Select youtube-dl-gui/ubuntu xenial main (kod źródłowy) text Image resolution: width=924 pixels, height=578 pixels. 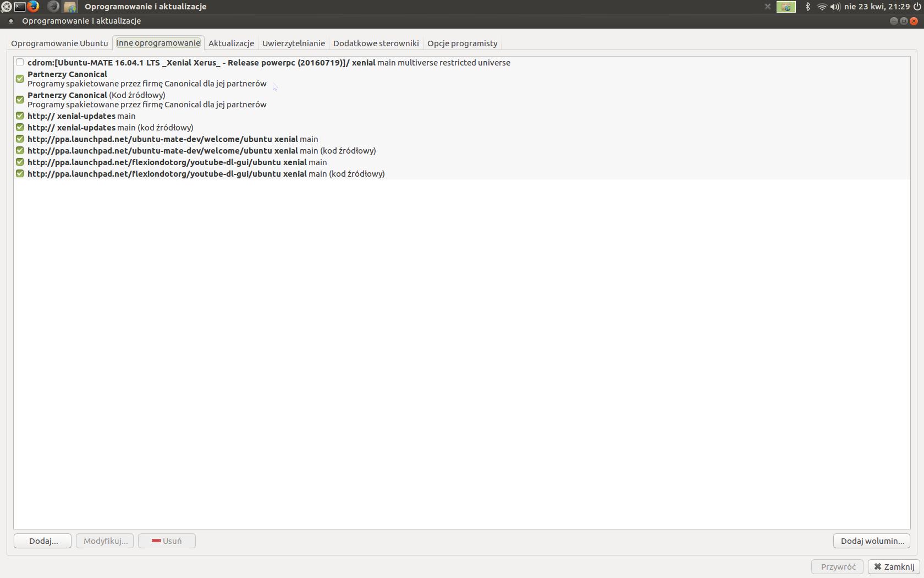click(x=206, y=174)
